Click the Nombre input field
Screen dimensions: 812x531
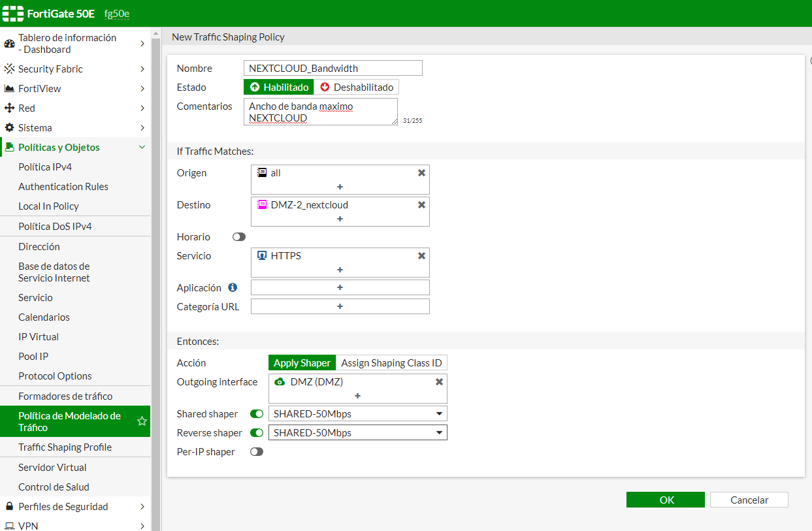point(333,68)
